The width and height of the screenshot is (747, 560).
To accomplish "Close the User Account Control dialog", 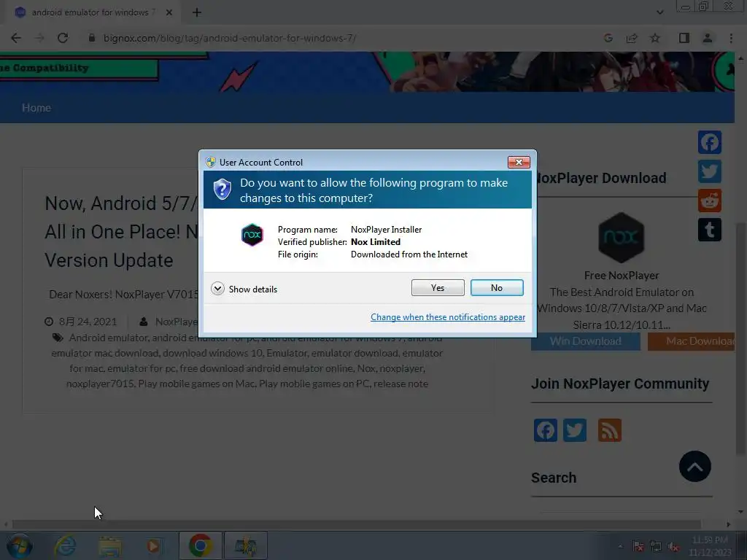I will coord(519,163).
